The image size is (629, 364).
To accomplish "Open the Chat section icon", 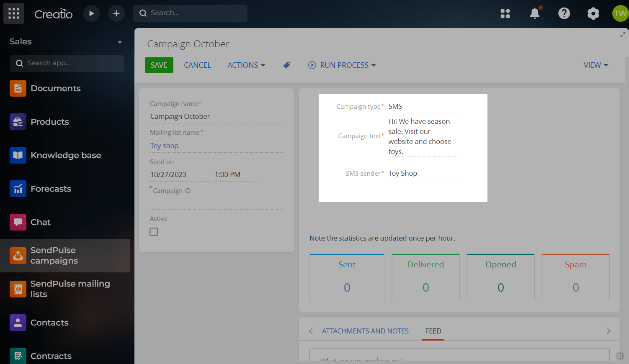I will [x=18, y=222].
